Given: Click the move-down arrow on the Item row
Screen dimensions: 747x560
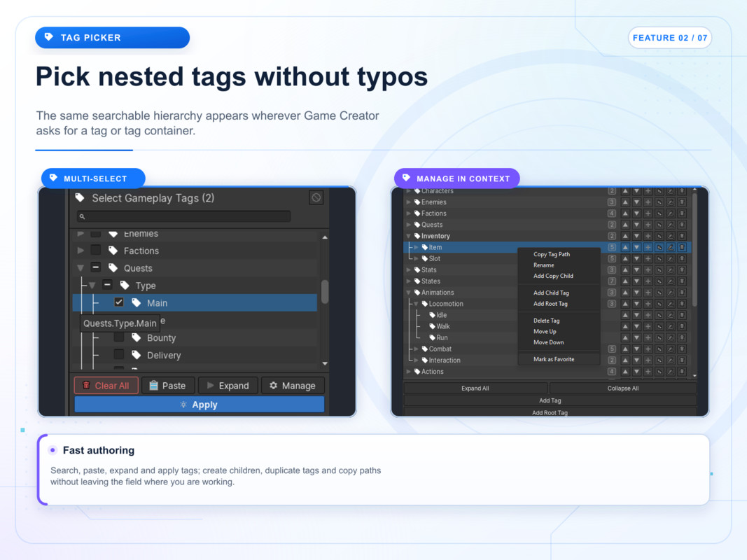Looking at the screenshot, I should (x=636, y=247).
